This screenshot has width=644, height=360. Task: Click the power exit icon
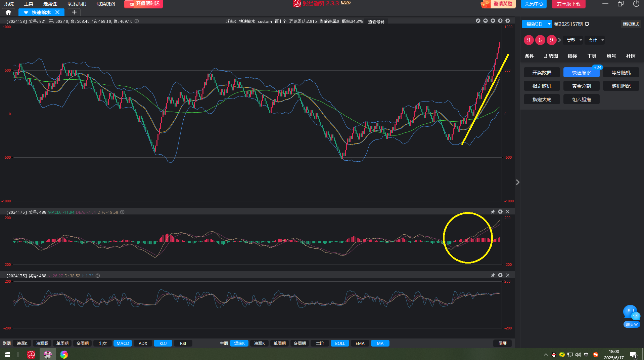pos(636,4)
